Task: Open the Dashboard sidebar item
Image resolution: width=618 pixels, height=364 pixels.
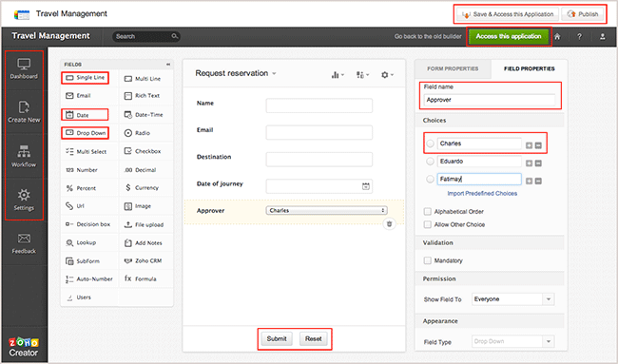Action: (x=24, y=69)
